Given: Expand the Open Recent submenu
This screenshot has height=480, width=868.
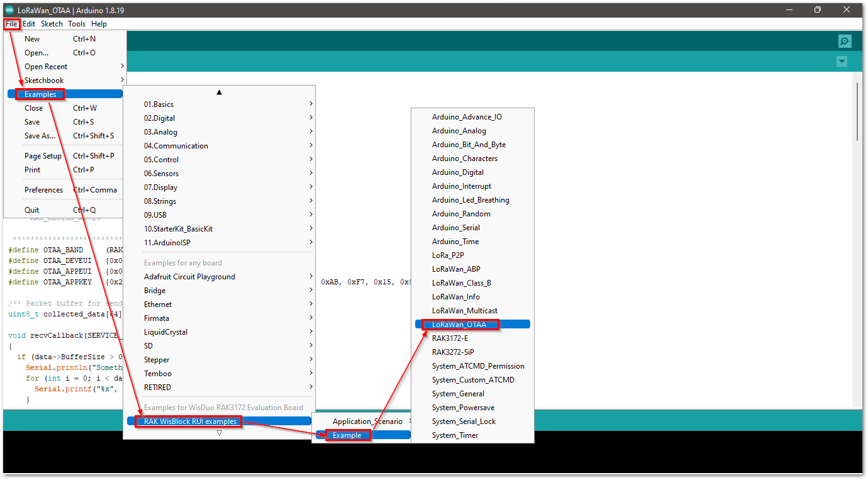Looking at the screenshot, I should (65, 67).
